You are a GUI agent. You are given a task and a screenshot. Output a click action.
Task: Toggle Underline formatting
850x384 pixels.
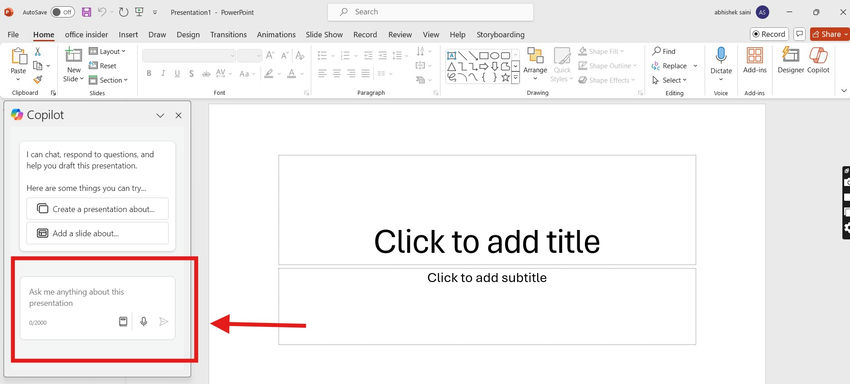177,74
